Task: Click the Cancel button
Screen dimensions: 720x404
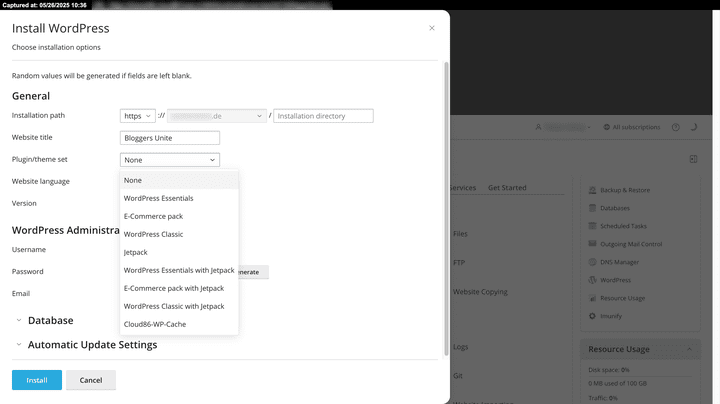Action: [x=91, y=380]
